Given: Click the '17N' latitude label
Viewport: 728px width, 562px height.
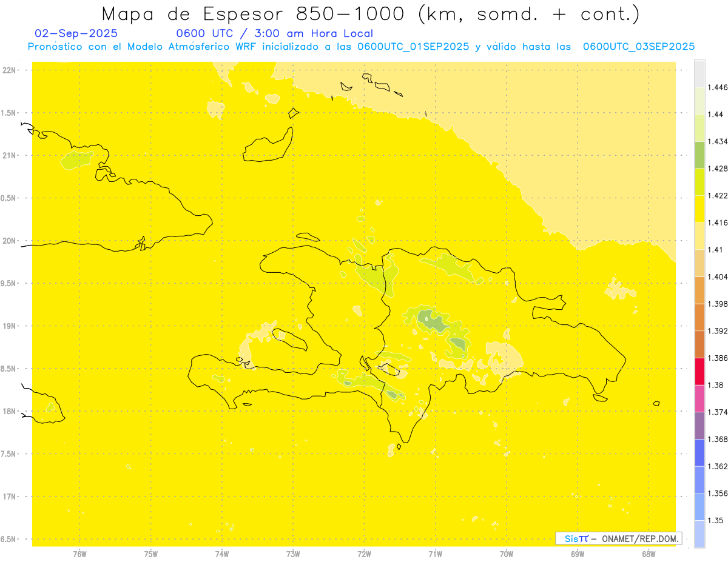Looking at the screenshot, I should pyautogui.click(x=10, y=497).
